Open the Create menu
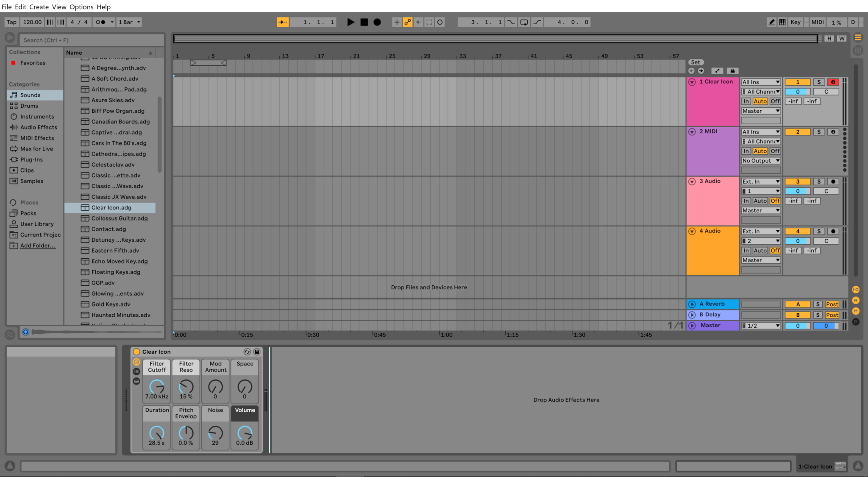868x477 pixels. pyautogui.click(x=39, y=7)
